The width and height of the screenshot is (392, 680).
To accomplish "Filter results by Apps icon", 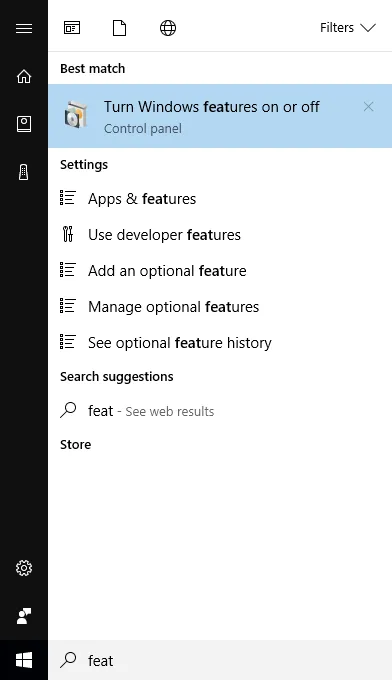I will [72, 28].
